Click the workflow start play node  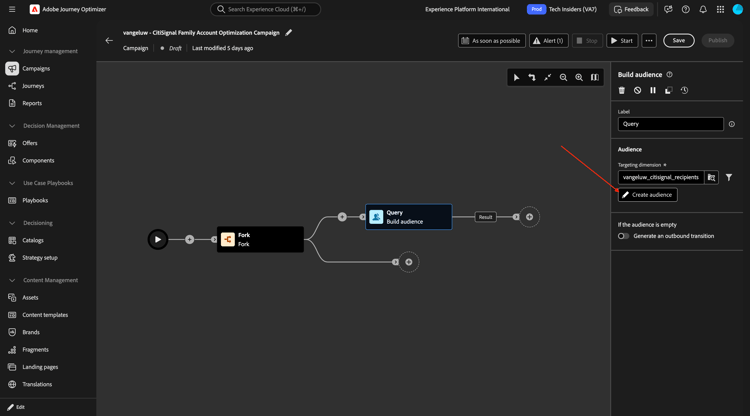tap(158, 240)
